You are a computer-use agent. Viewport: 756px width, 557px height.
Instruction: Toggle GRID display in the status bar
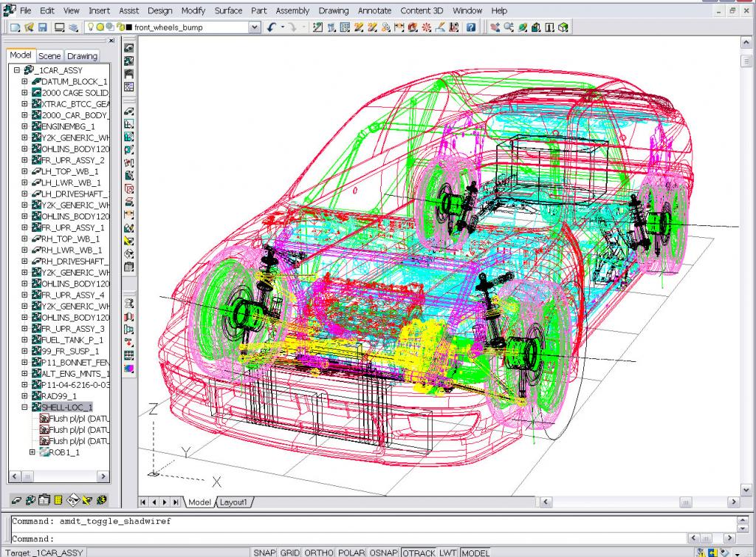(x=290, y=553)
